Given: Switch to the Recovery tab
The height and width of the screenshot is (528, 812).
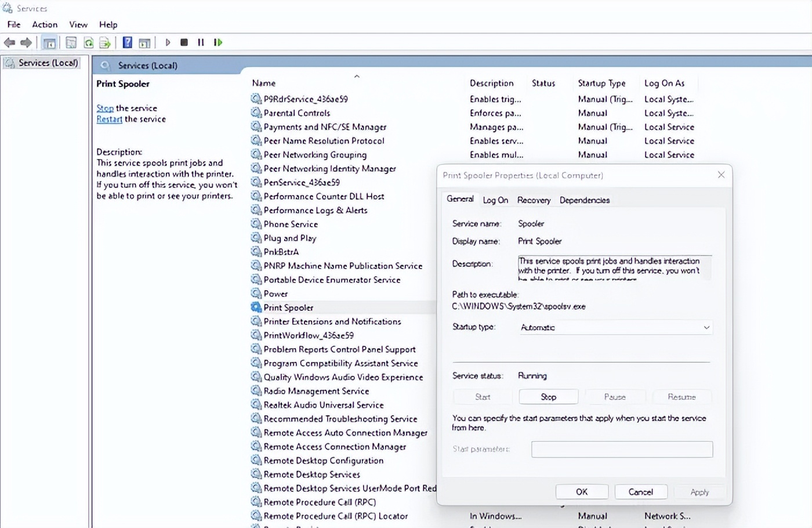Looking at the screenshot, I should tap(534, 200).
